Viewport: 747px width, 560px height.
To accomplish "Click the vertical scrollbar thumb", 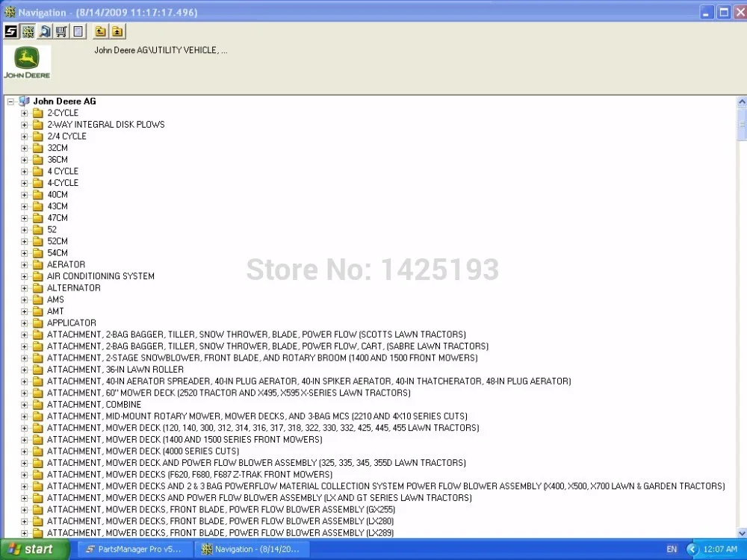I will [741, 124].
